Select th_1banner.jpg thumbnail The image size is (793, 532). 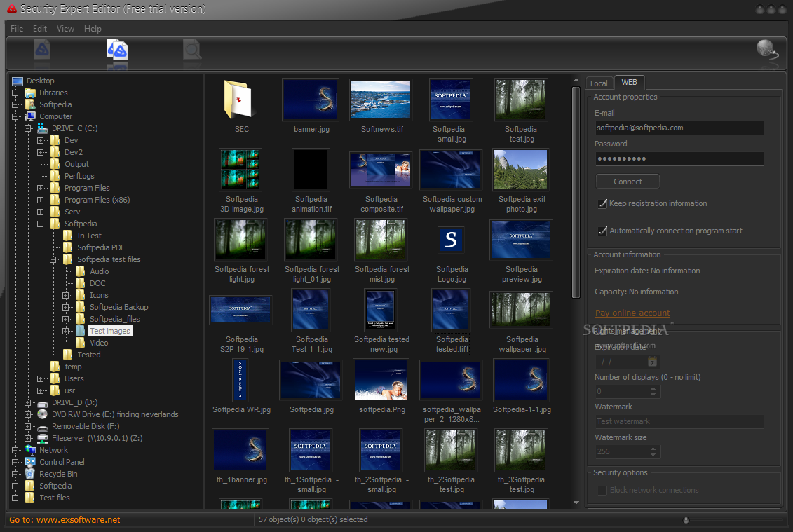[240, 450]
